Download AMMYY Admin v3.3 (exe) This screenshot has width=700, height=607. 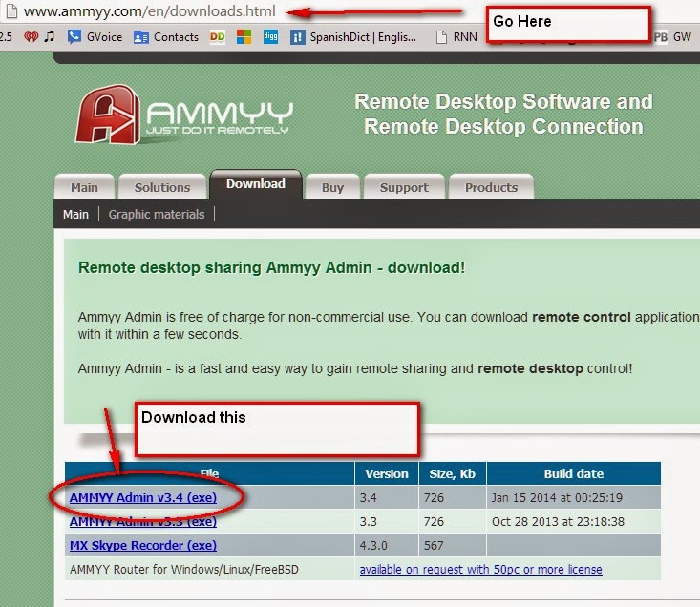[143, 521]
